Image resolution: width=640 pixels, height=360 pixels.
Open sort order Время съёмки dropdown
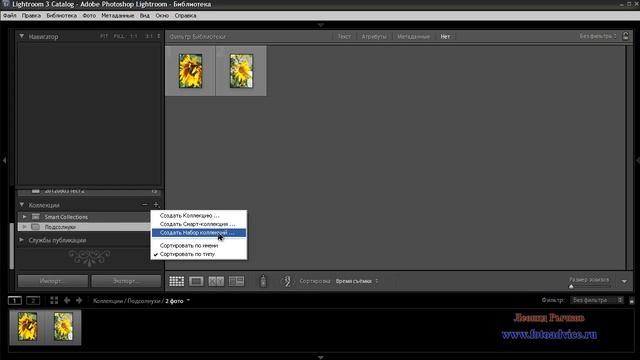(x=357, y=281)
